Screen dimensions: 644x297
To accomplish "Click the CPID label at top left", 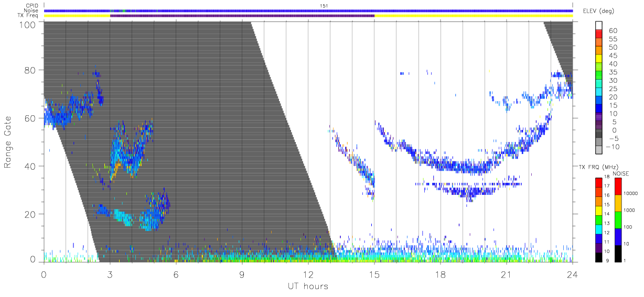I will (x=33, y=5).
